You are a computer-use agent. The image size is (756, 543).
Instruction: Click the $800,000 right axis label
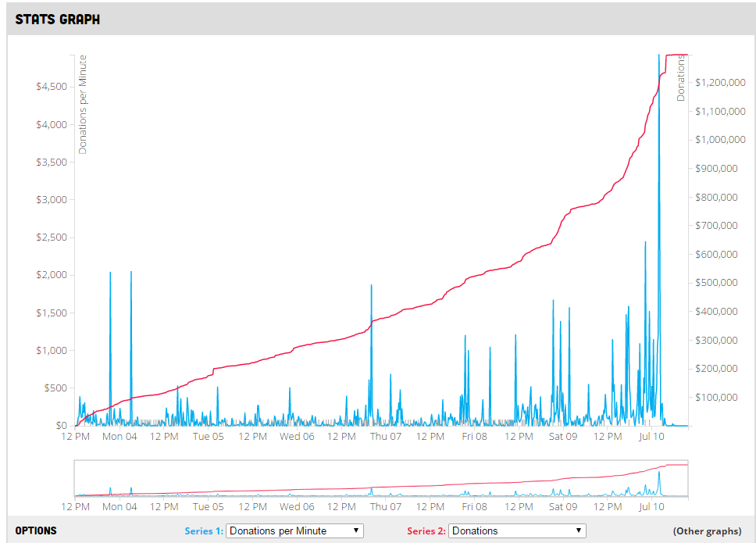pyautogui.click(x=716, y=197)
